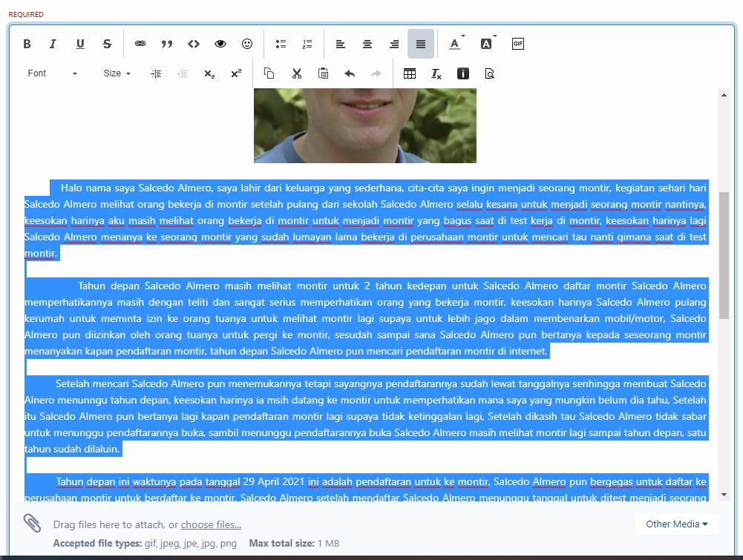Screen dimensions: 743x560
Task: Toggle strikethrough formatting
Action: (107, 44)
